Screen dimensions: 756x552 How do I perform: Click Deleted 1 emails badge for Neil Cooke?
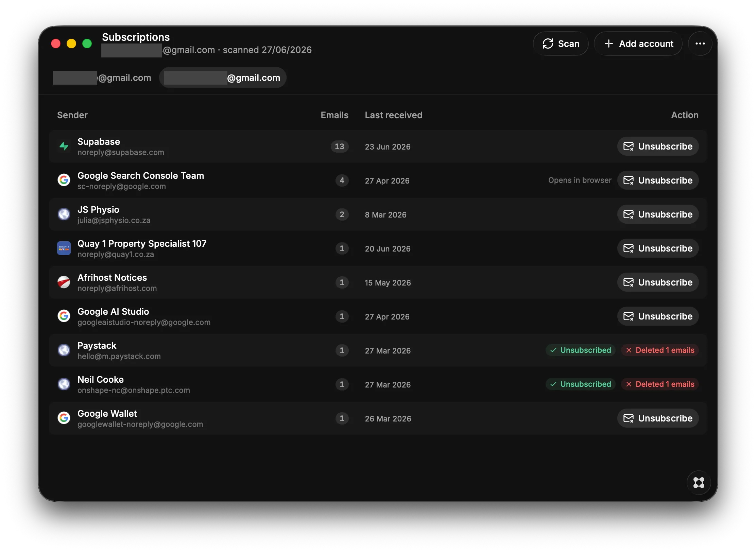click(660, 384)
